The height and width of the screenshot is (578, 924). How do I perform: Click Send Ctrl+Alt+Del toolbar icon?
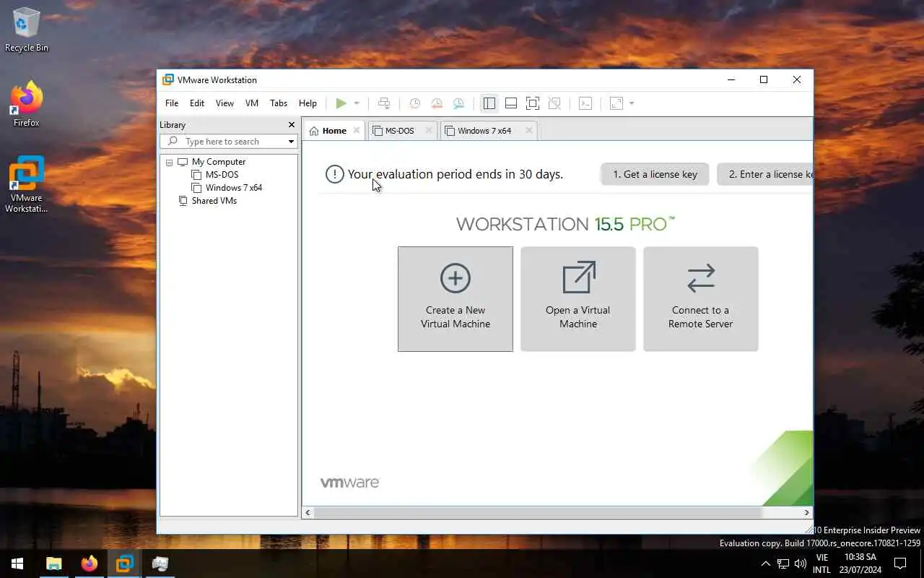[384, 103]
